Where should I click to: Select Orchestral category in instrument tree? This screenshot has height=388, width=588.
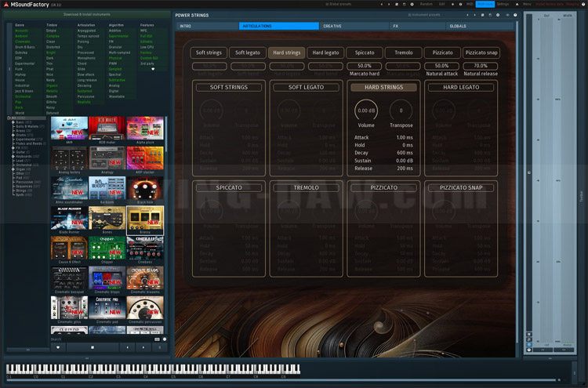point(27,165)
